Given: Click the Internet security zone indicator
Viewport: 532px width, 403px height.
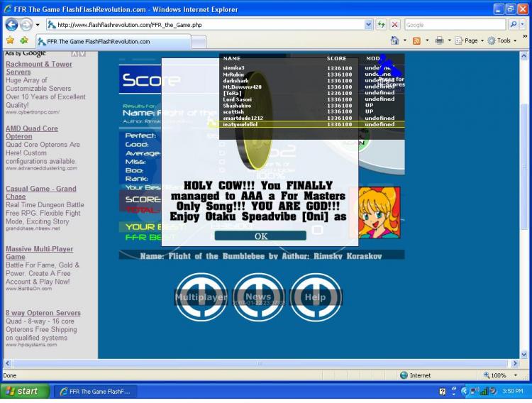Looking at the screenshot, I should 415,375.
